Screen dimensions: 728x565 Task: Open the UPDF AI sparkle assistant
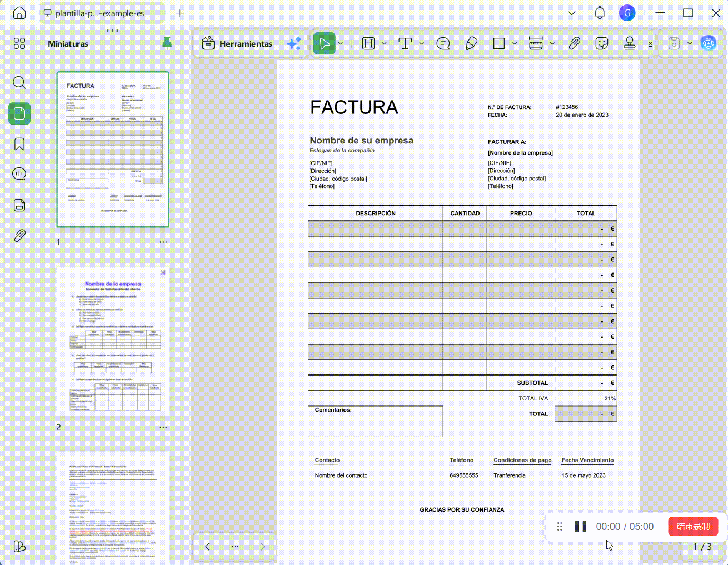pos(294,43)
